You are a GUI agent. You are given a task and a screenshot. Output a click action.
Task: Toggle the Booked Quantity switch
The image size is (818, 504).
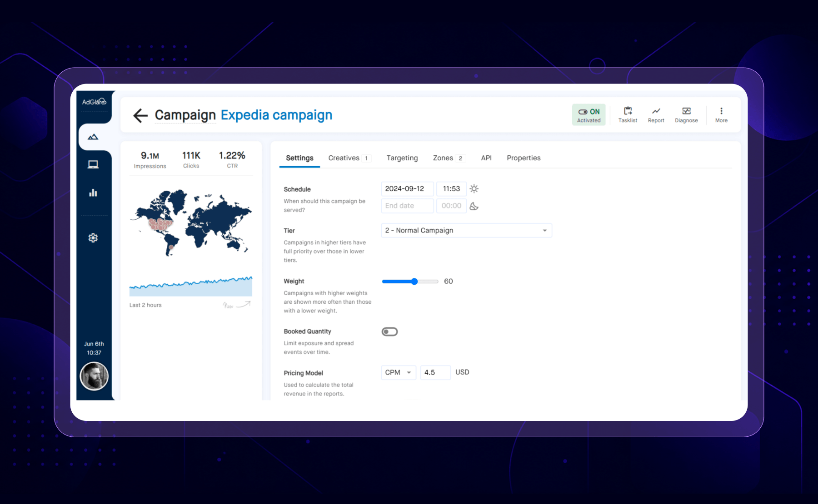pyautogui.click(x=390, y=332)
